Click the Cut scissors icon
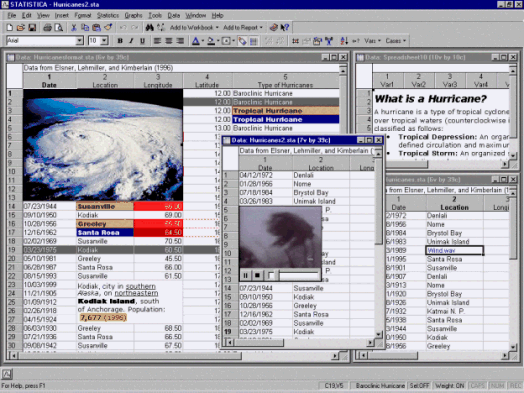 pos(74,27)
